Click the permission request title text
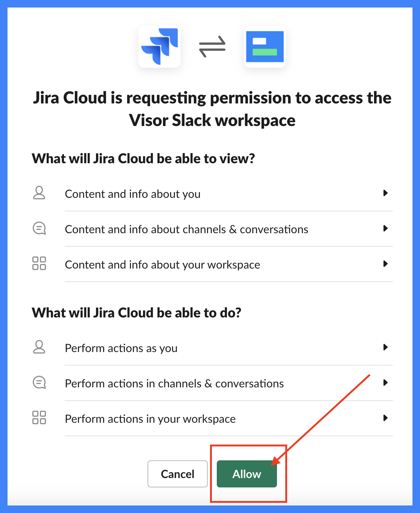420x513 pixels. 212,109
